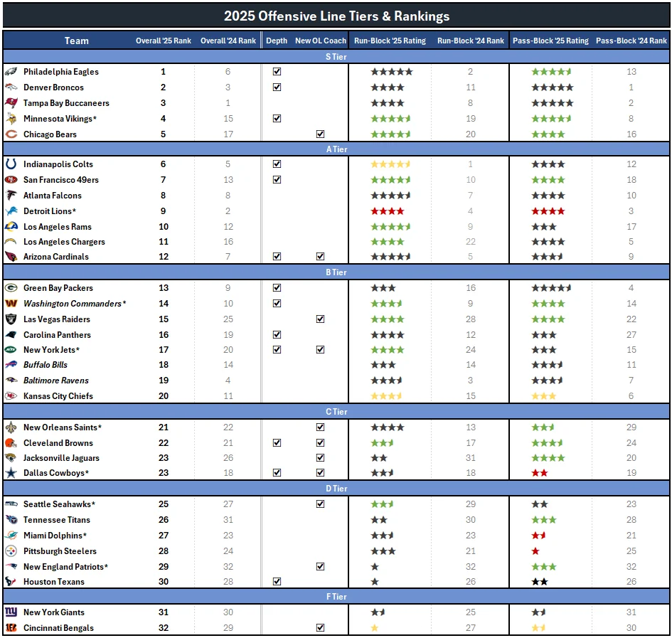Click the Philadelphia Eagles team logo
Image resolution: width=672 pixels, height=638 pixels.
tap(11, 72)
